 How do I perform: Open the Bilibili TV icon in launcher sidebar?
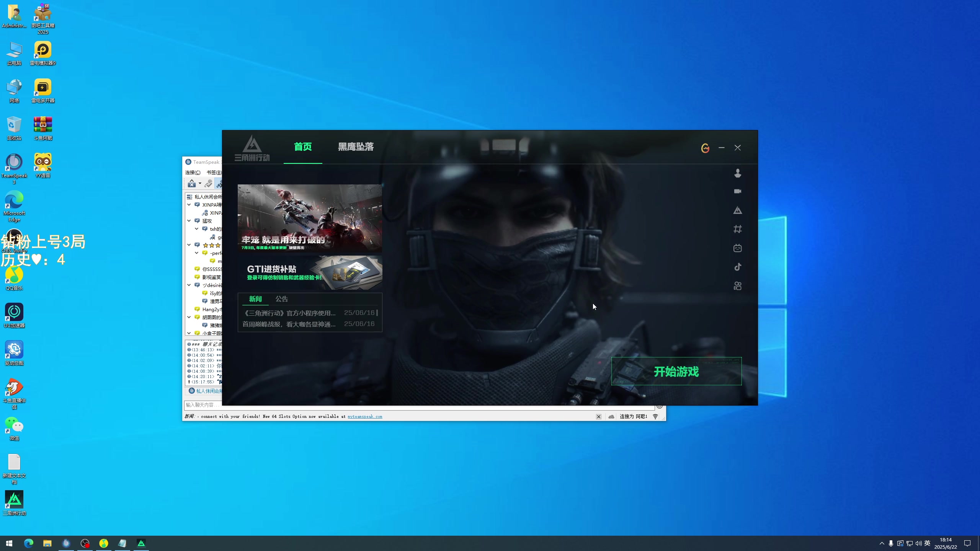pos(737,248)
